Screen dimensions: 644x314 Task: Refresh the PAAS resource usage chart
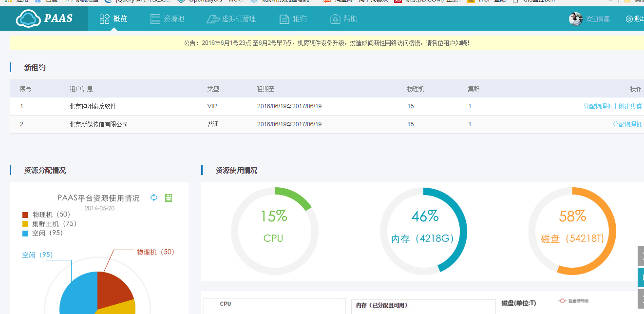pos(154,197)
